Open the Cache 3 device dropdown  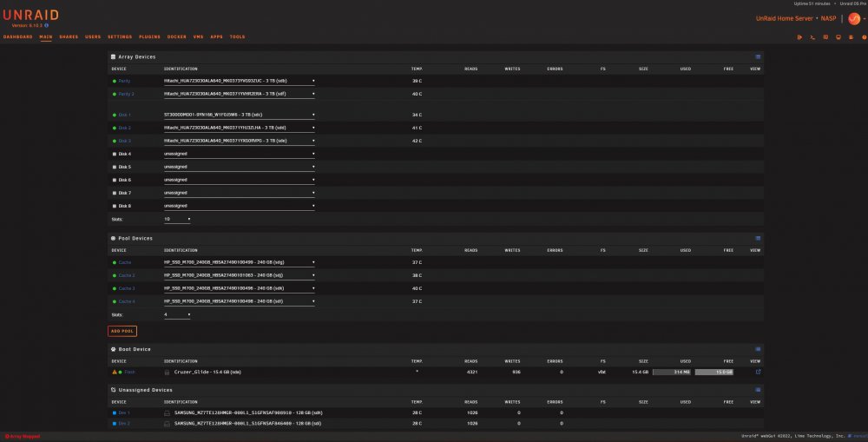(x=240, y=288)
